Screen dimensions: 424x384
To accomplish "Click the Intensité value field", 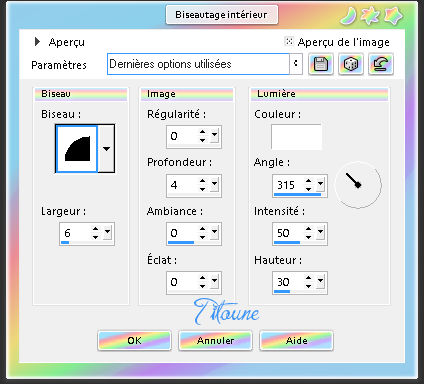I will pyautogui.click(x=288, y=233).
